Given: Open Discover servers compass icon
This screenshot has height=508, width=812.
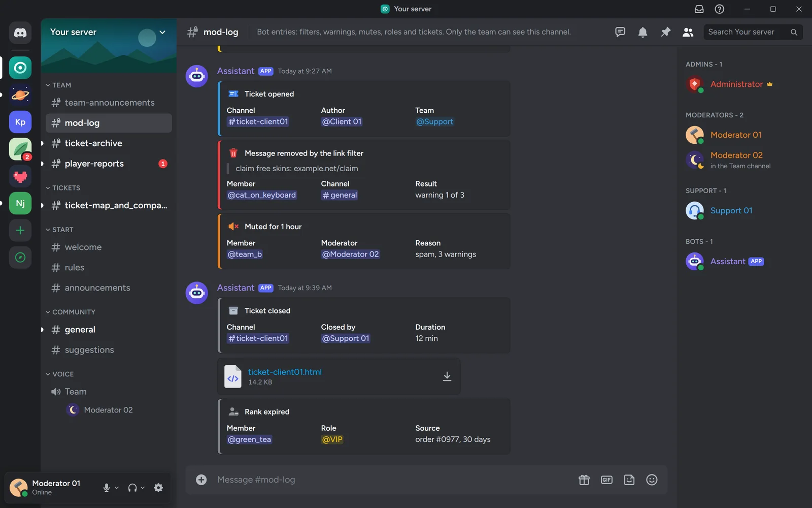Looking at the screenshot, I should click(x=20, y=258).
